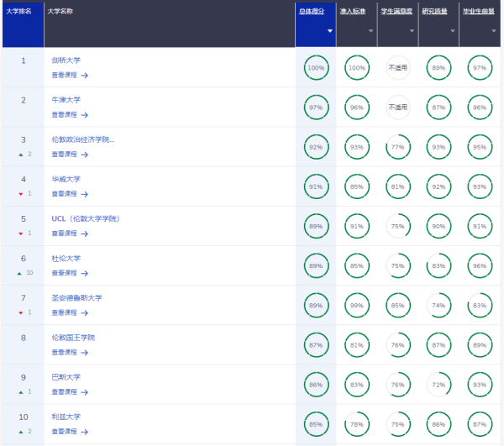Click green up arrow beside rank 9
Viewport: 504px width, 446px height.
pos(21,392)
